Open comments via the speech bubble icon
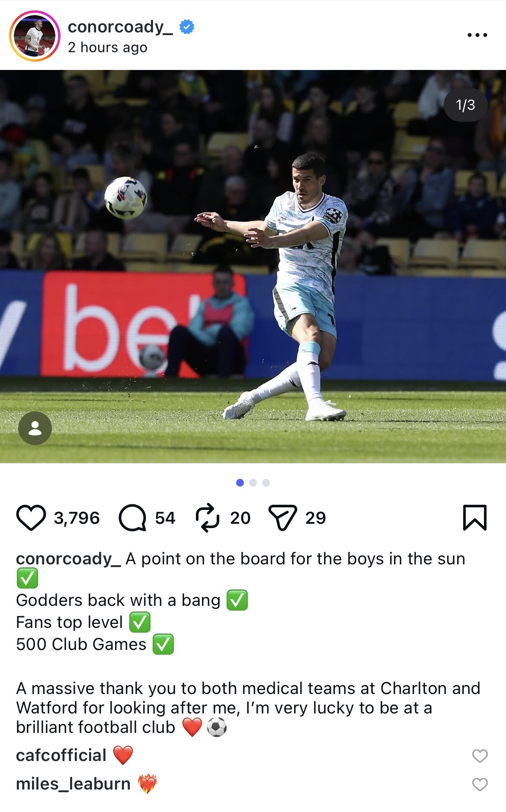 [132, 517]
